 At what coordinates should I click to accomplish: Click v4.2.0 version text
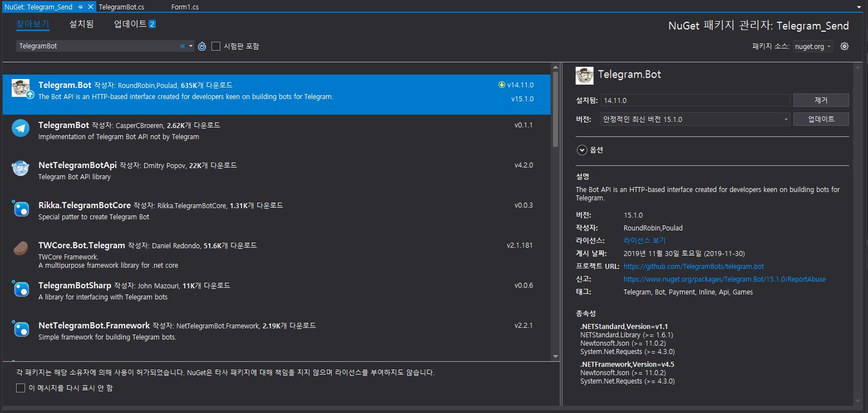tap(524, 165)
